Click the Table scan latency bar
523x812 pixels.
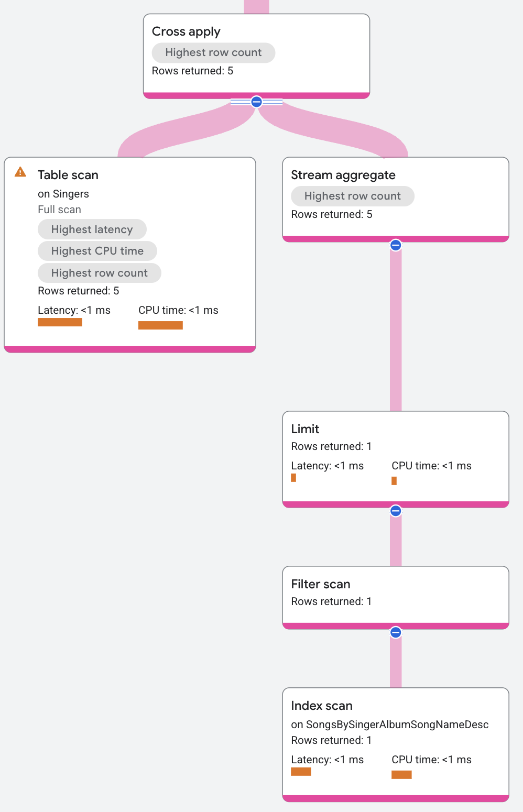click(60, 322)
